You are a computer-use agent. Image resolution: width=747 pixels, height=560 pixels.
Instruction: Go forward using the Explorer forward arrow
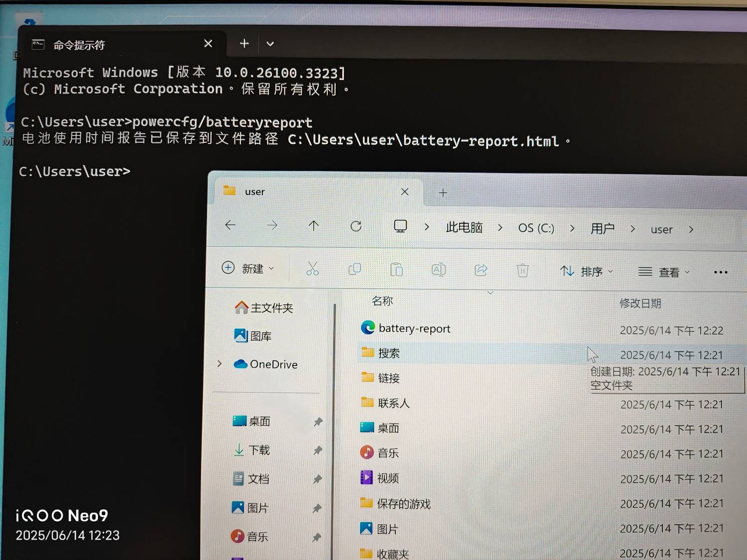click(272, 225)
